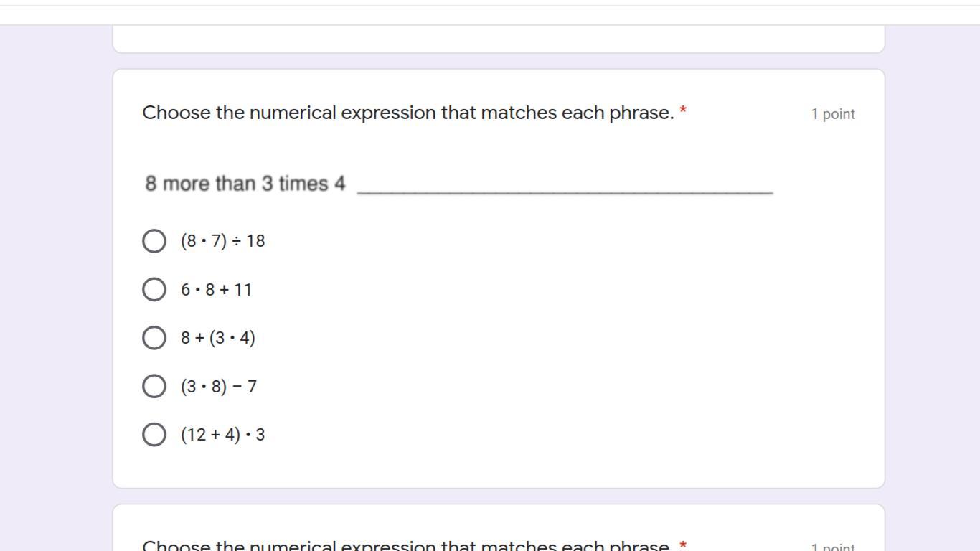Image resolution: width=980 pixels, height=551 pixels.
Task: Select the (12 + 4) • 3 radio button
Action: pos(154,434)
